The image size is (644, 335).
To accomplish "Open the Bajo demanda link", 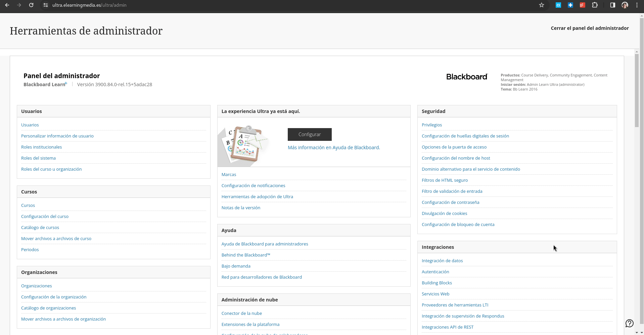I will pos(236,266).
